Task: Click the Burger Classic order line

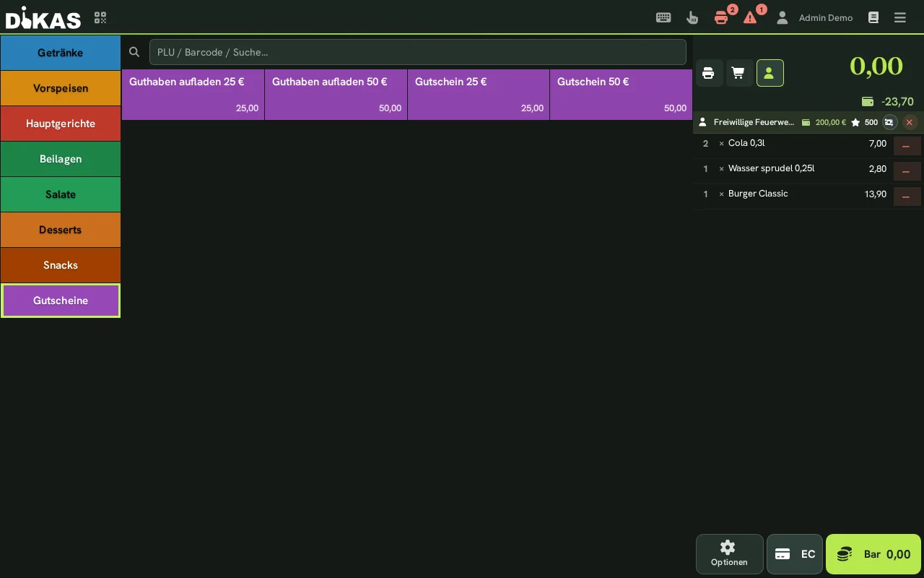Action: click(792, 197)
